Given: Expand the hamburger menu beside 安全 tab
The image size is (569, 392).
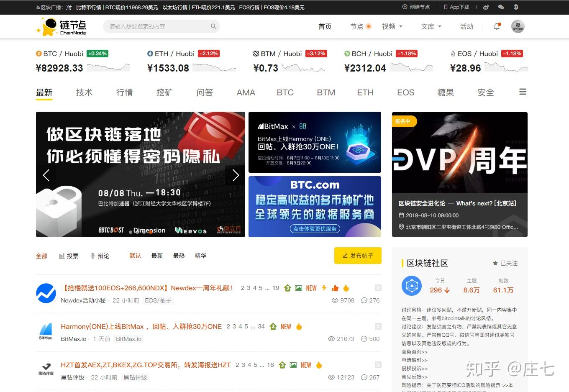Looking at the screenshot, I should point(523,91).
